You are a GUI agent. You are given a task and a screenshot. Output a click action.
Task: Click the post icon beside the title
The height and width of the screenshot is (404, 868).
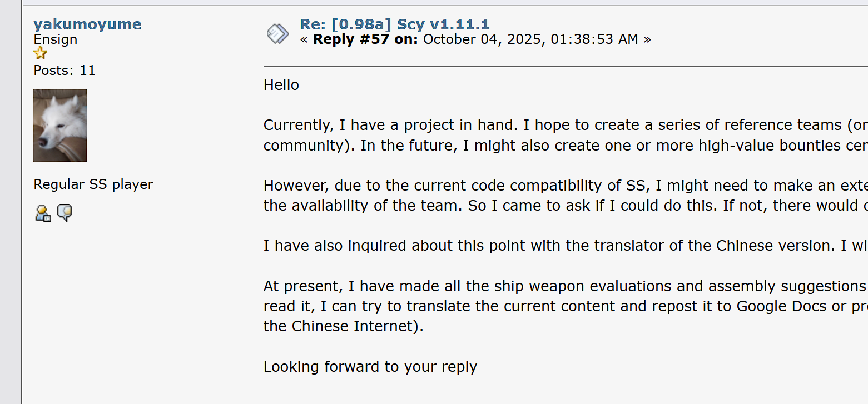277,33
